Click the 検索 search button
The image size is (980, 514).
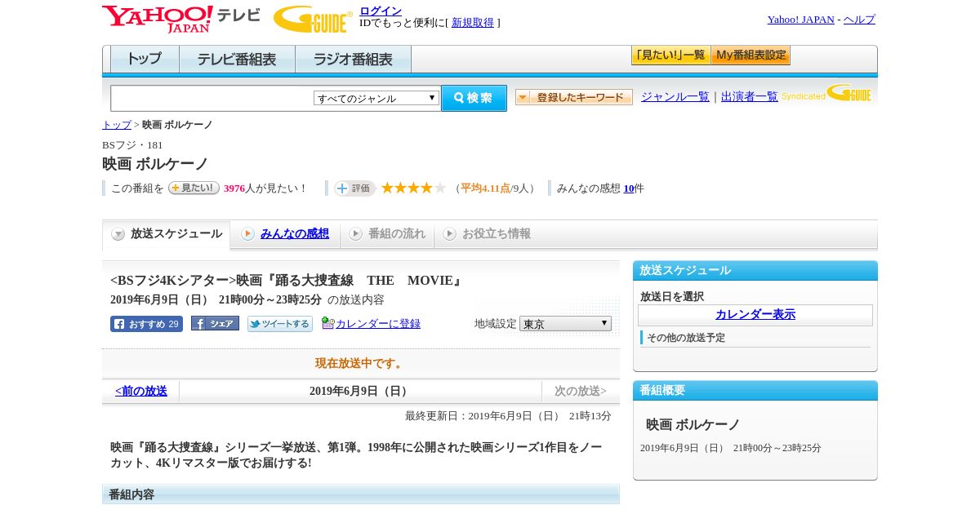point(474,98)
